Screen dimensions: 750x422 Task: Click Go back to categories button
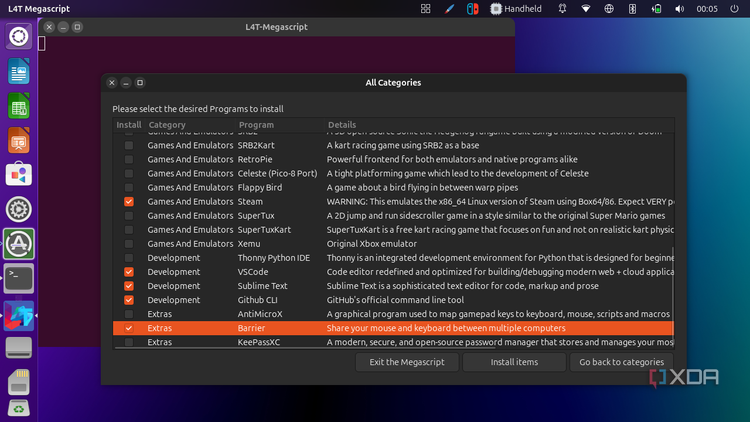coord(621,362)
